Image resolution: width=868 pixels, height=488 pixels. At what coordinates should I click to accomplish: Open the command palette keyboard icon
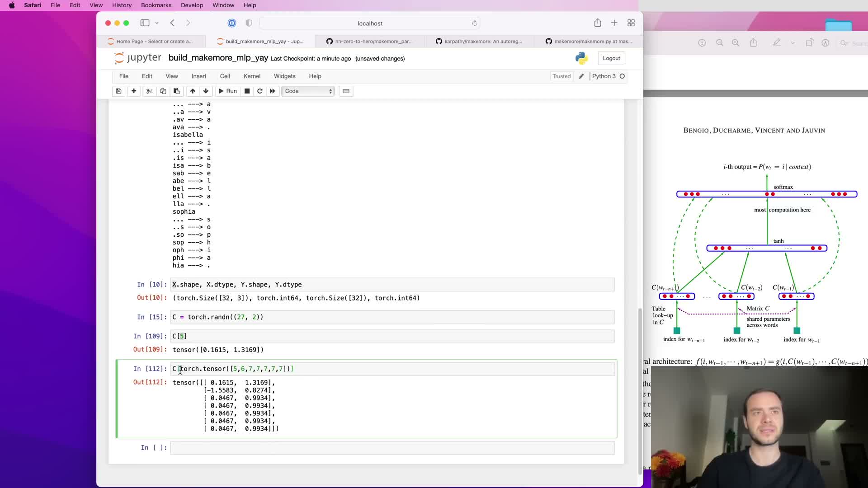coord(346,91)
